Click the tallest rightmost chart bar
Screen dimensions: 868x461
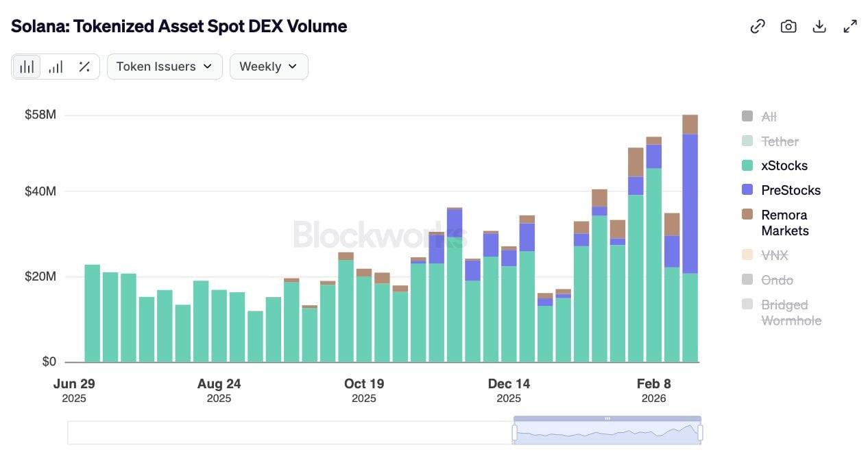(690, 240)
